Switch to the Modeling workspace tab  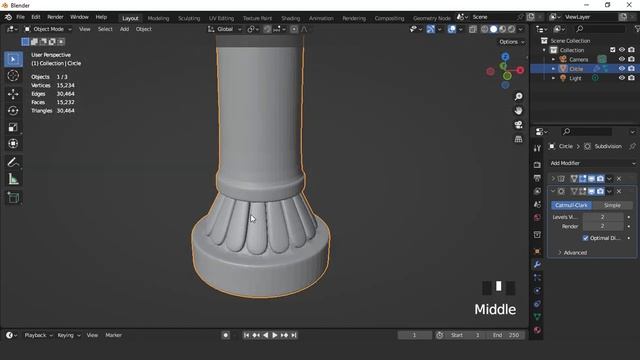pyautogui.click(x=158, y=18)
